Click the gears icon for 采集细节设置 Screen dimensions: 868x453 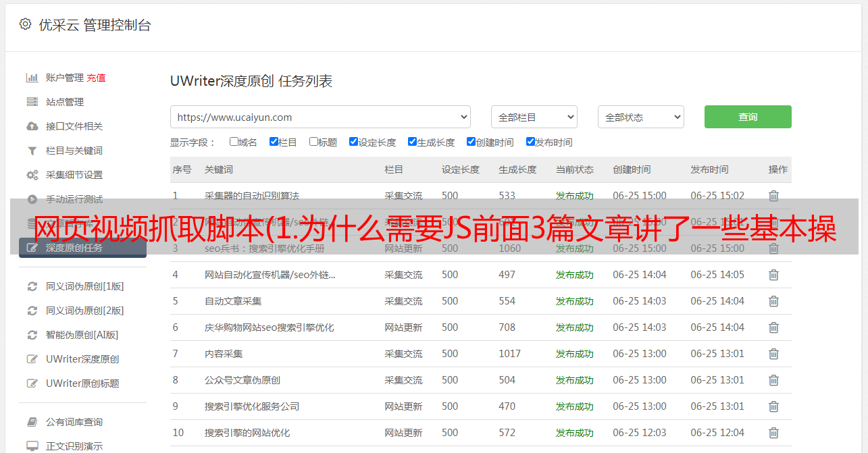click(32, 175)
